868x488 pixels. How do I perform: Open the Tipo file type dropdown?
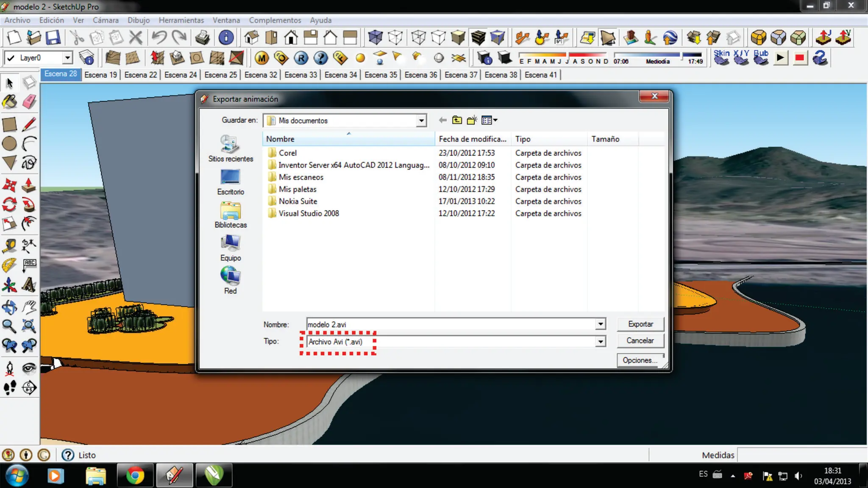(x=601, y=342)
